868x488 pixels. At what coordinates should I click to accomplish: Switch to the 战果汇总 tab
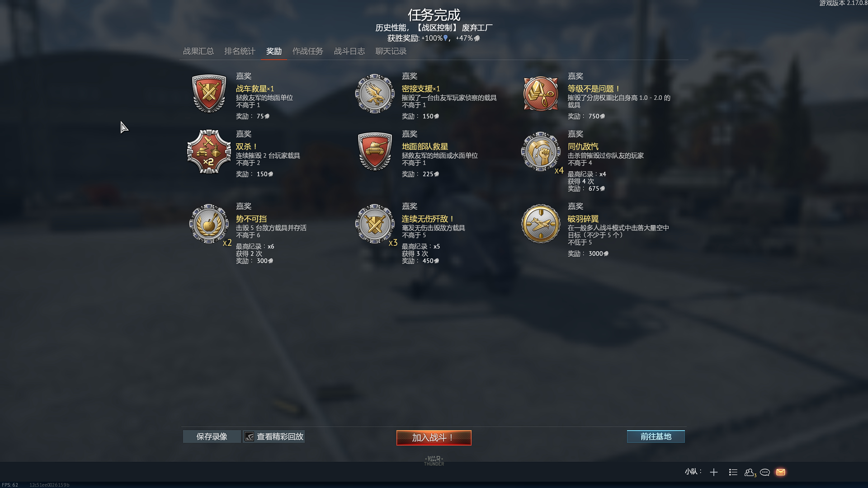point(198,51)
